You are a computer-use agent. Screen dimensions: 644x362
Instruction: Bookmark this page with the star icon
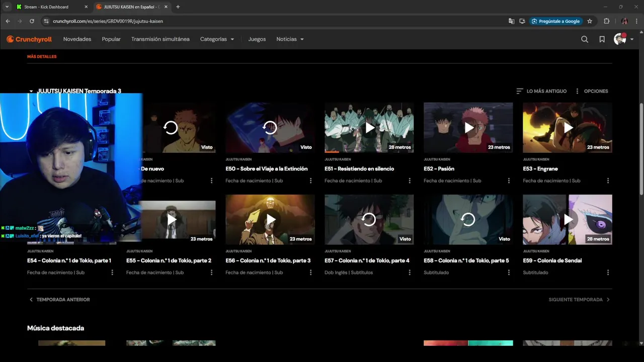coord(590,21)
